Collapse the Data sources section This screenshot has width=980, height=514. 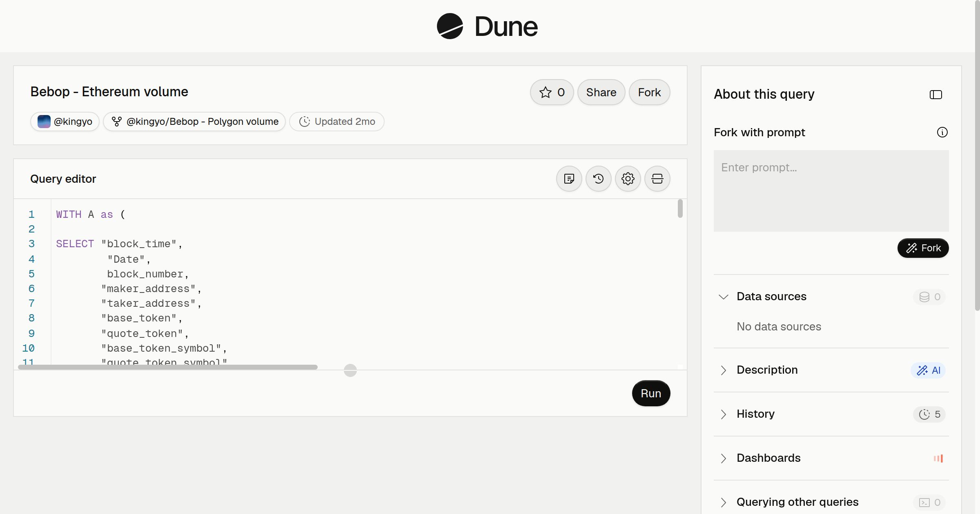[x=724, y=297]
